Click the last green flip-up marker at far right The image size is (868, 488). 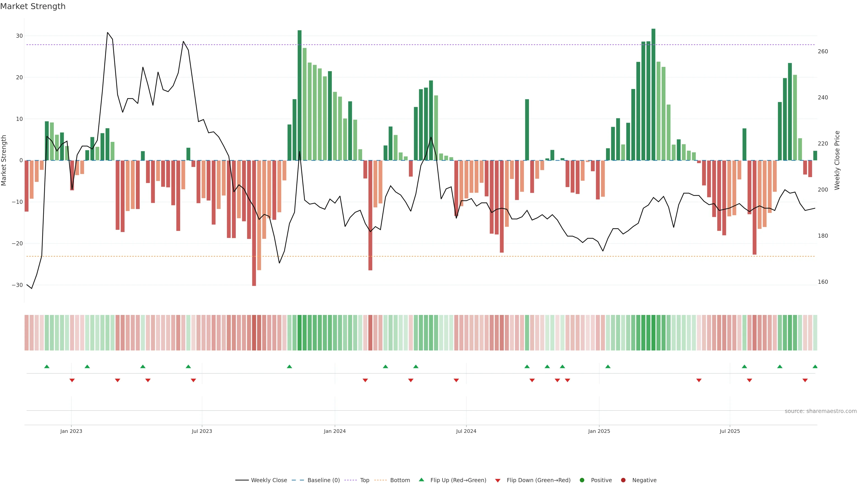point(815,366)
